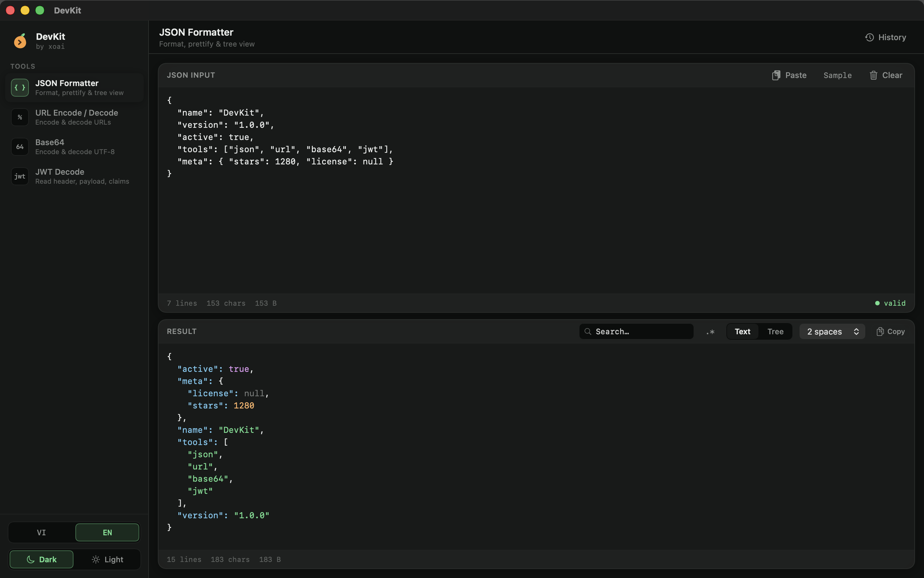Switch result view to Text tab
924x578 pixels.
[x=742, y=331]
